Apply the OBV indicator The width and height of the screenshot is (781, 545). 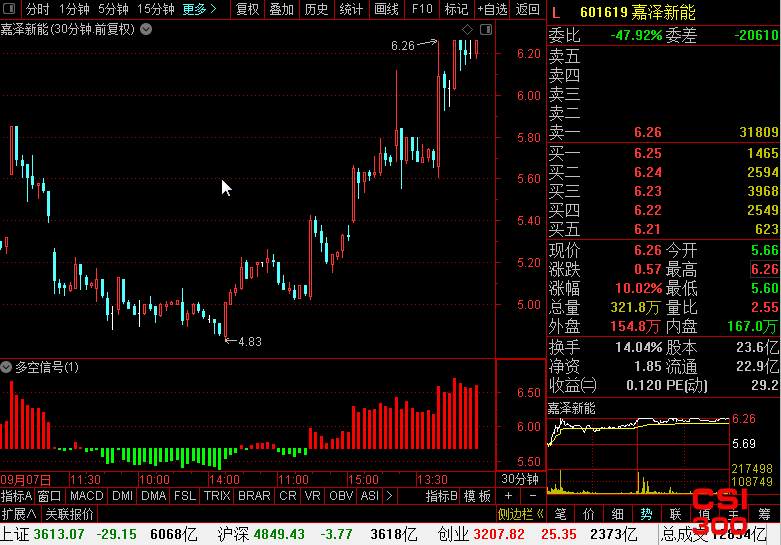coord(341,496)
